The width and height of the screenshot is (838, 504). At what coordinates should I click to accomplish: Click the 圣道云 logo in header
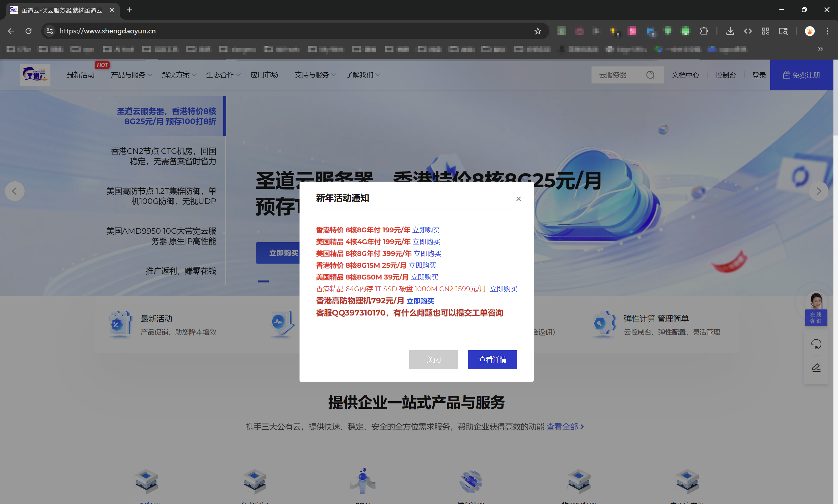(x=35, y=75)
